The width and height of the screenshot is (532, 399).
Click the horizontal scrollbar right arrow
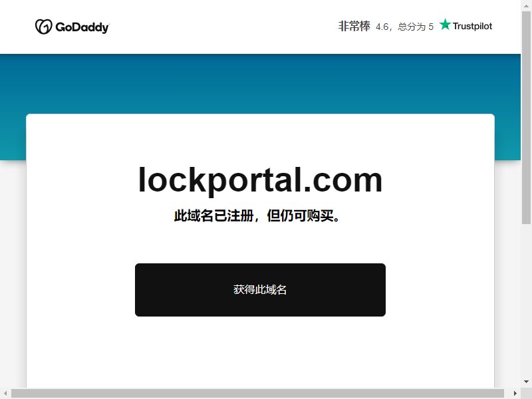[x=515, y=394]
